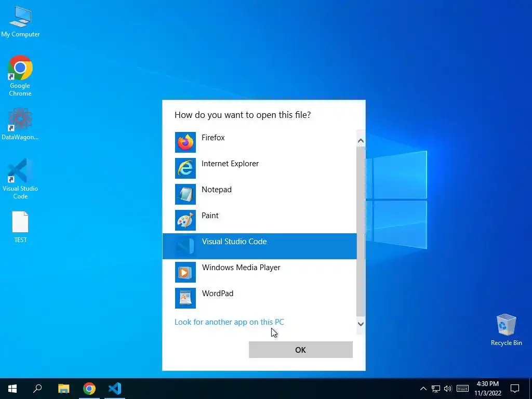The height and width of the screenshot is (399, 532).
Task: Open the notification center icon
Action: pos(515,389)
